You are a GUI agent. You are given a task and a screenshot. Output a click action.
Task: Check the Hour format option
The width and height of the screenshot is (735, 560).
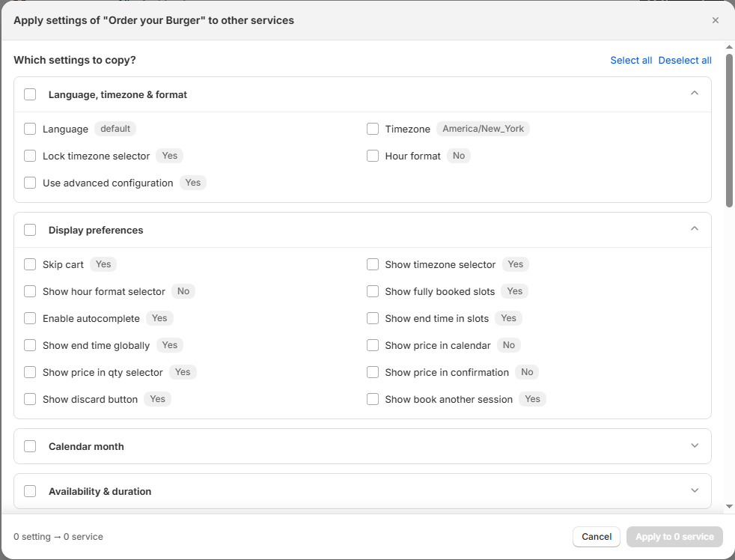373,156
